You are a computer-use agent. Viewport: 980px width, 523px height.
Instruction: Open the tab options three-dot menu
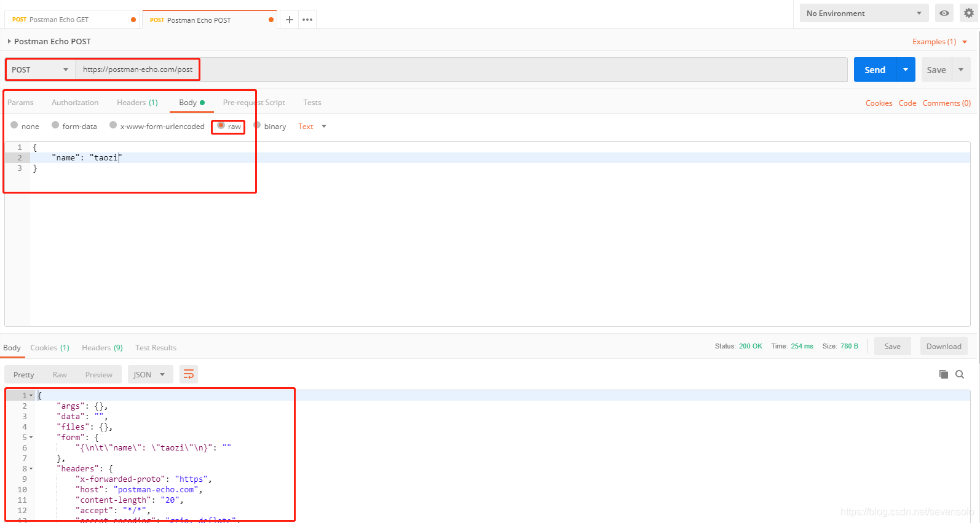307,20
